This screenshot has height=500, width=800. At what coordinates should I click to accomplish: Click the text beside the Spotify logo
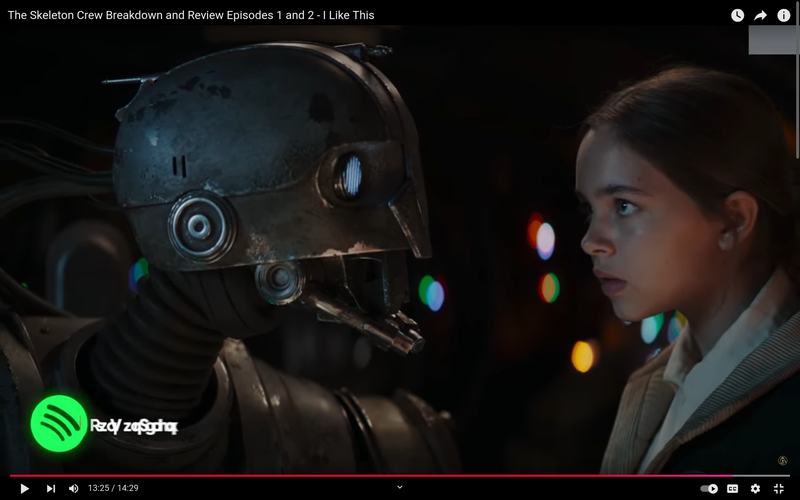pyautogui.click(x=134, y=426)
